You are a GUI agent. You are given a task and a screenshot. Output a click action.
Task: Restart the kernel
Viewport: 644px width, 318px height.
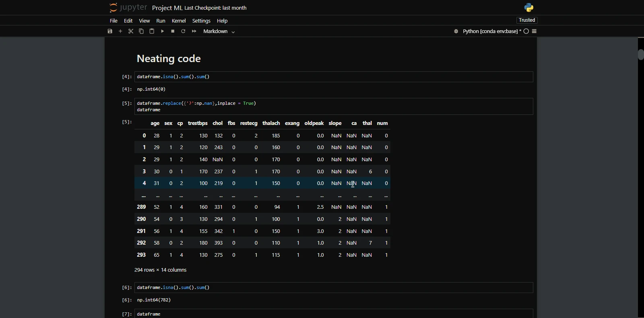(183, 31)
